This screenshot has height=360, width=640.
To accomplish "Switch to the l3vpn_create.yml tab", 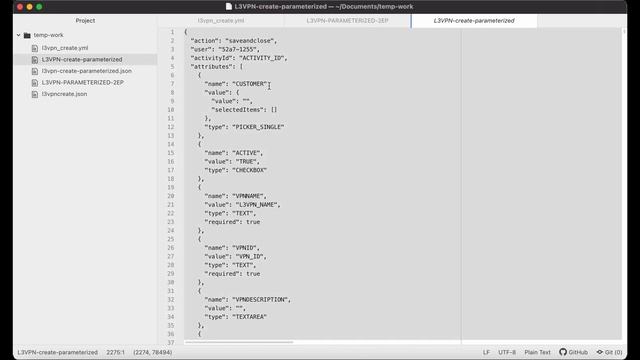I will pos(221,20).
